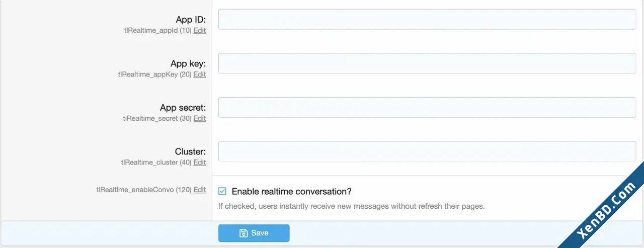Open Edit link for tlRealtime_appKey
The width and height of the screenshot is (644, 248).
coord(200,74)
